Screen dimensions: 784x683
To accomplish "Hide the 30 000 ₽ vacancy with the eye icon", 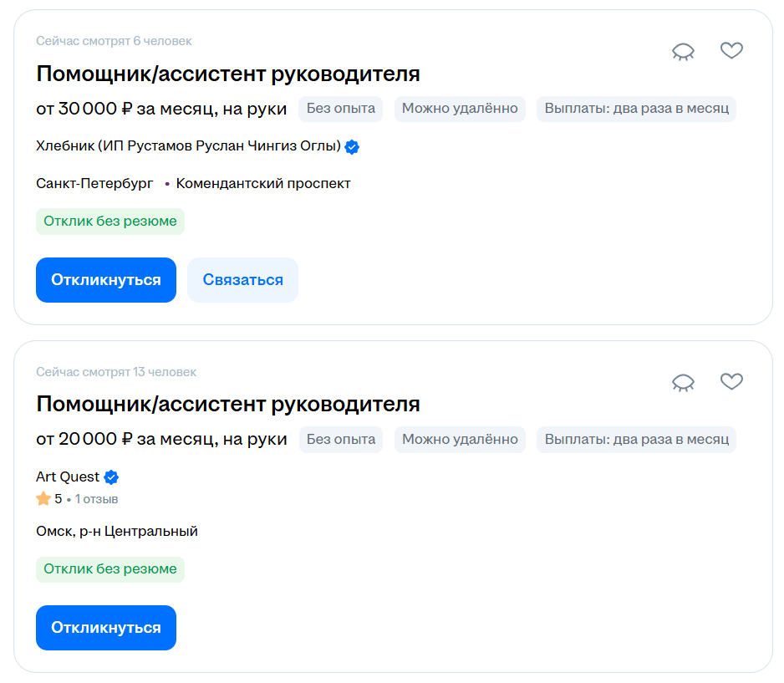I will coord(683,52).
